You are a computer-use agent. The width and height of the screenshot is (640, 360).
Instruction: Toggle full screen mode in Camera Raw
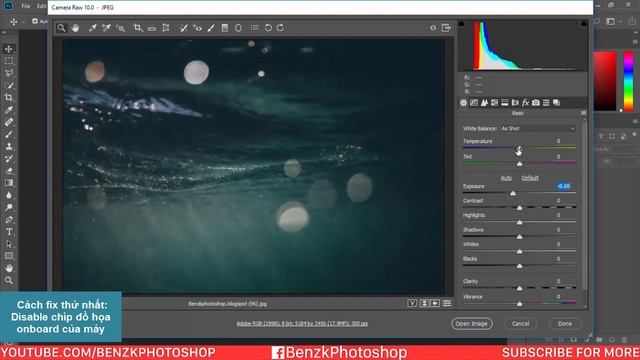(446, 28)
